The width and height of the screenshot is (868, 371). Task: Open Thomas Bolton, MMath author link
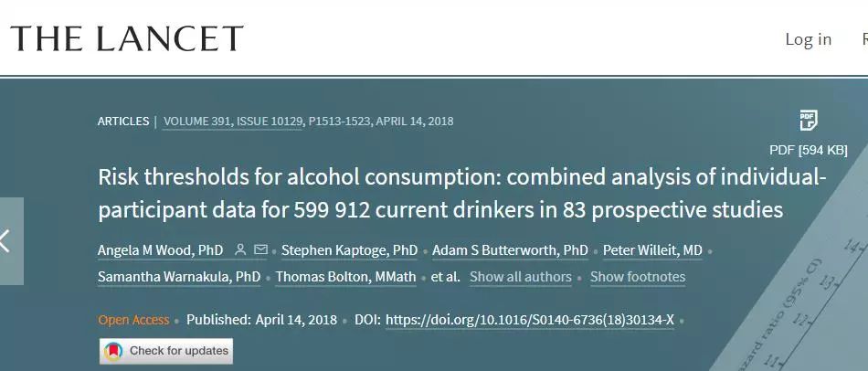tap(345, 277)
